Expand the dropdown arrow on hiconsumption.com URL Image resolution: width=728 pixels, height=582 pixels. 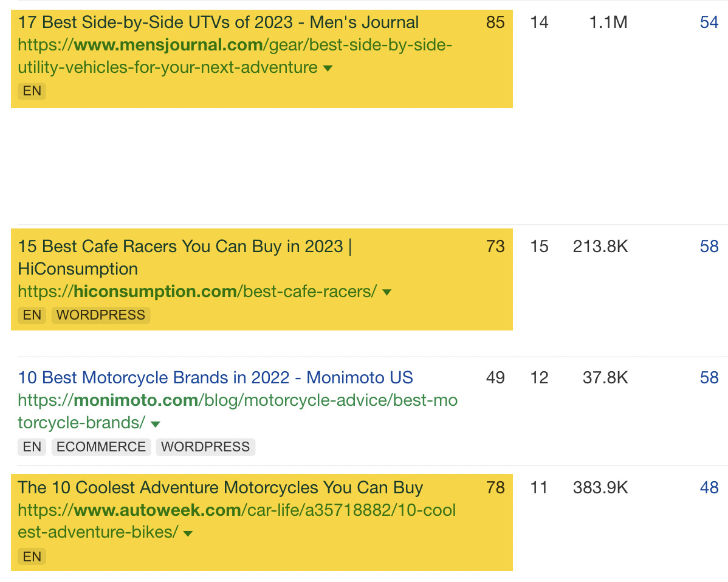(x=387, y=292)
